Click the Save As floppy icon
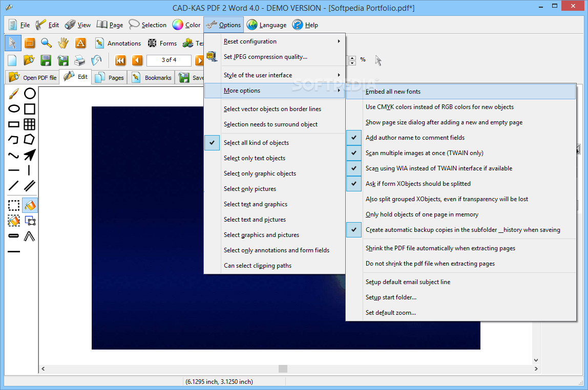588x390 pixels. coord(63,60)
